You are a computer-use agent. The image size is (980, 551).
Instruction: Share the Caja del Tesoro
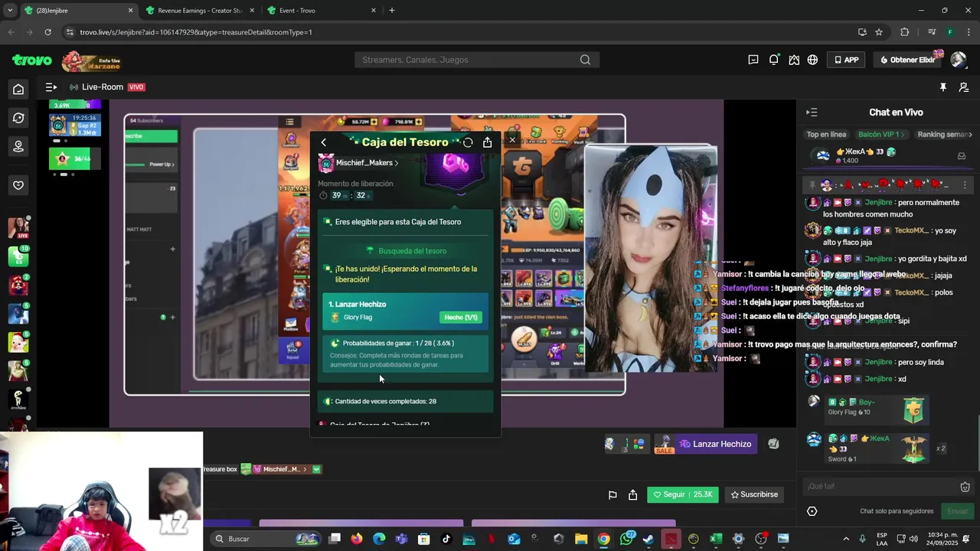(x=487, y=142)
